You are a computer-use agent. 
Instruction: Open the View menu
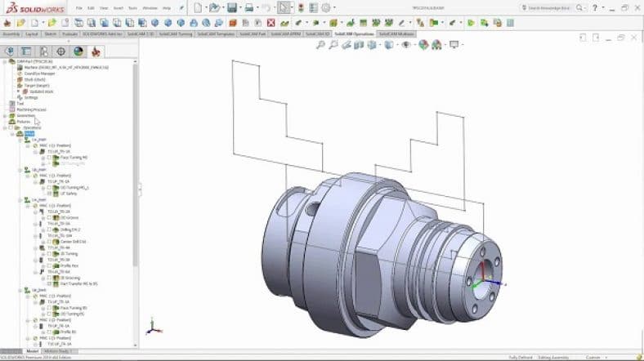pos(104,8)
